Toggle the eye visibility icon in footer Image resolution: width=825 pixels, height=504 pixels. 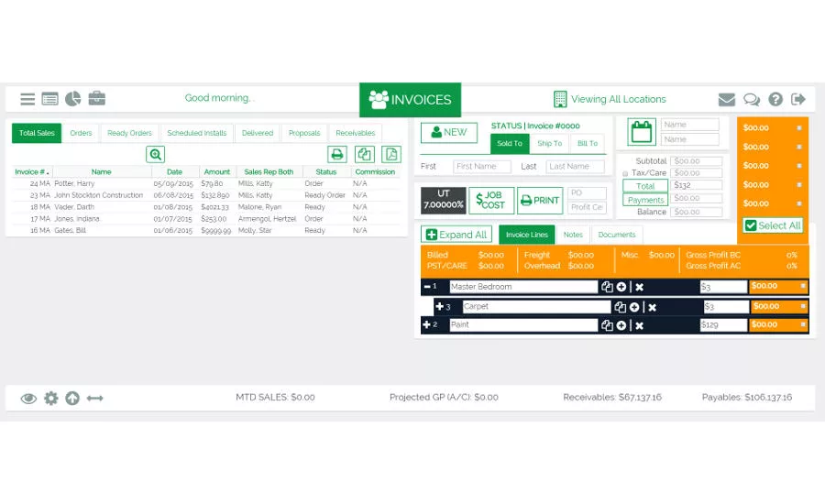(x=28, y=398)
